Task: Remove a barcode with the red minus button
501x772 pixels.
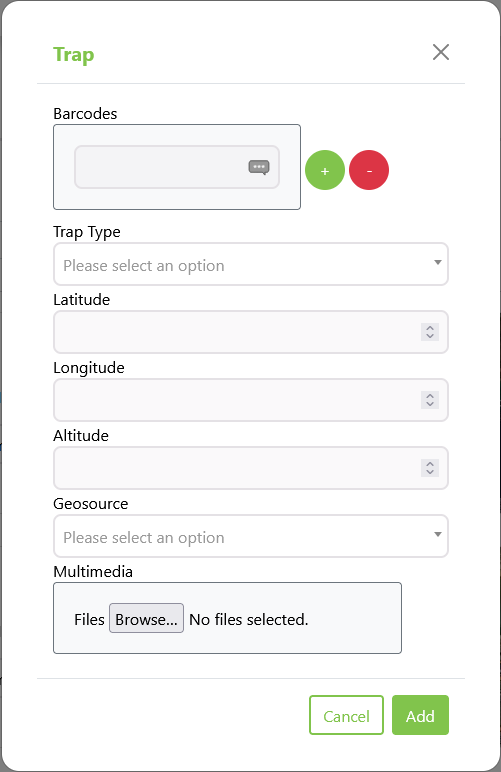Action: point(369,170)
